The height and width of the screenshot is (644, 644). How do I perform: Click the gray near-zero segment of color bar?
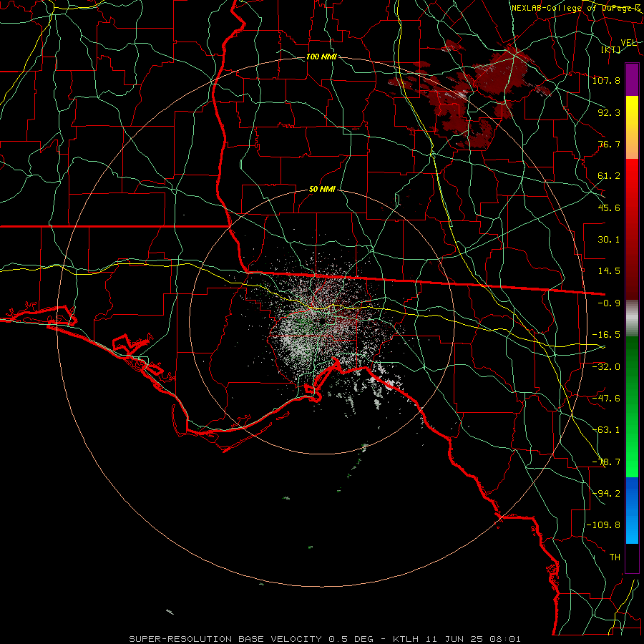[632, 318]
